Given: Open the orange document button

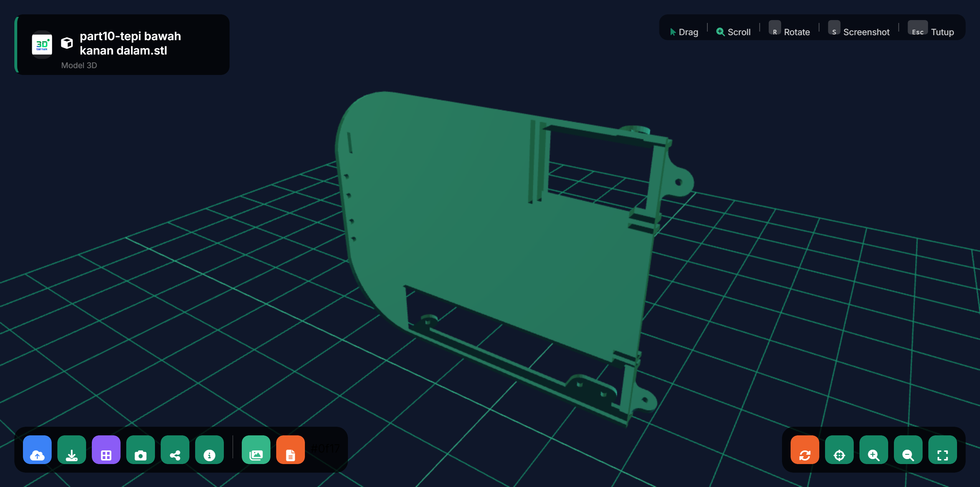Looking at the screenshot, I should coord(290,449).
